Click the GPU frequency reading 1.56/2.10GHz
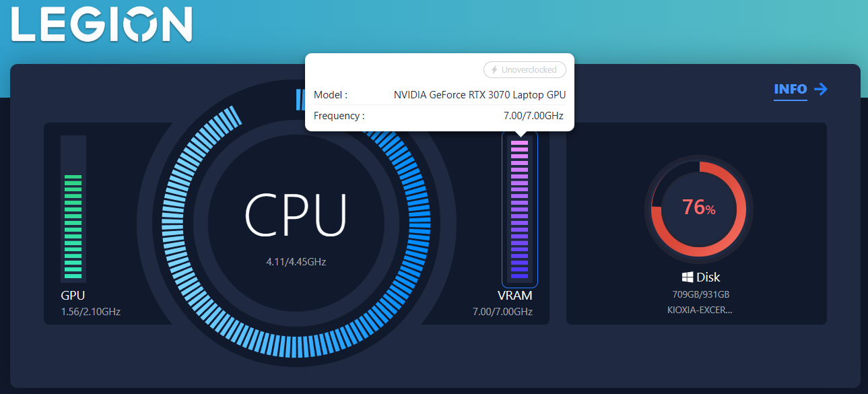The height and width of the screenshot is (394, 868). 90,311
